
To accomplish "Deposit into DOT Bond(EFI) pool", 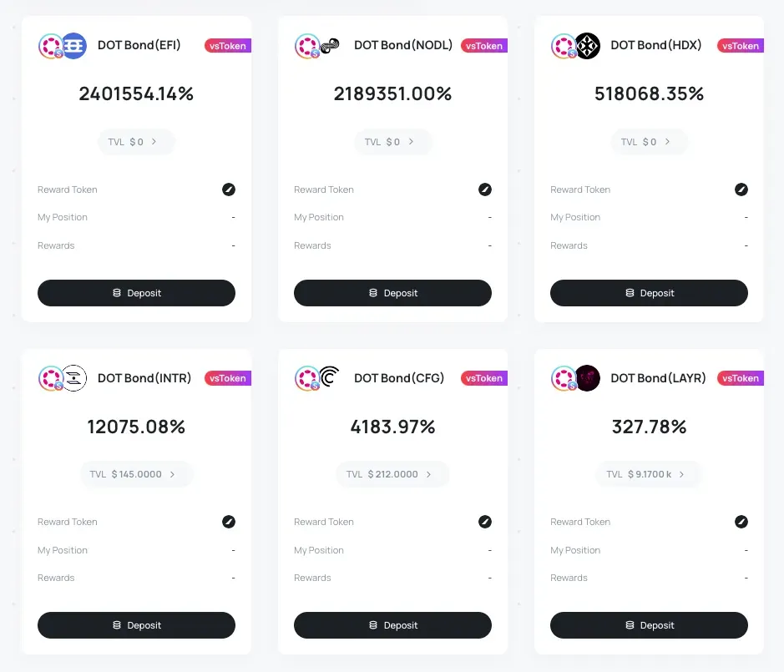I will tap(136, 293).
